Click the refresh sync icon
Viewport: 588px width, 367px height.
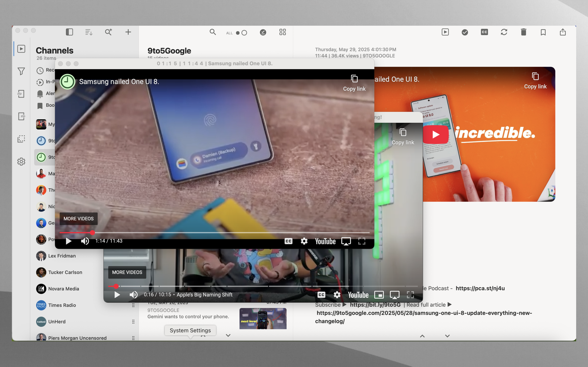[504, 32]
